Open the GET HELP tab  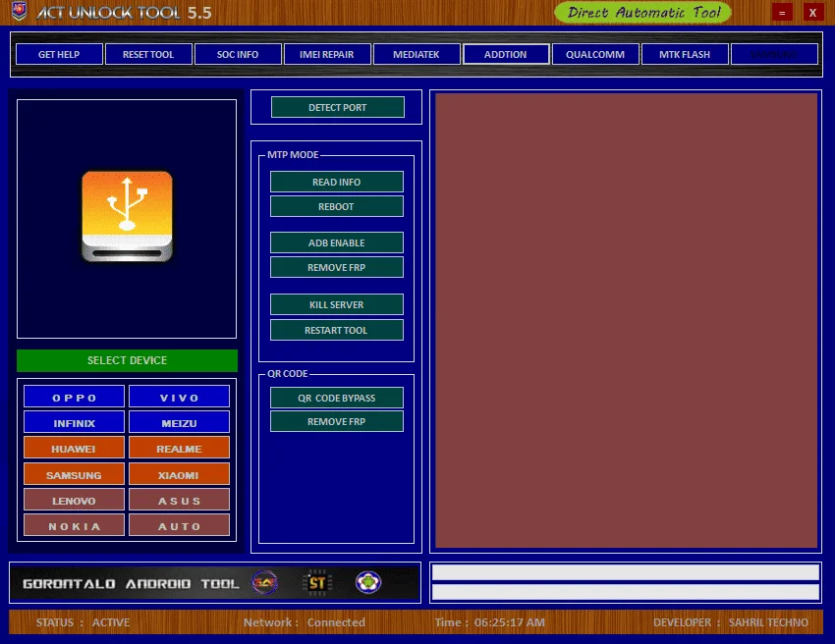[x=59, y=54]
